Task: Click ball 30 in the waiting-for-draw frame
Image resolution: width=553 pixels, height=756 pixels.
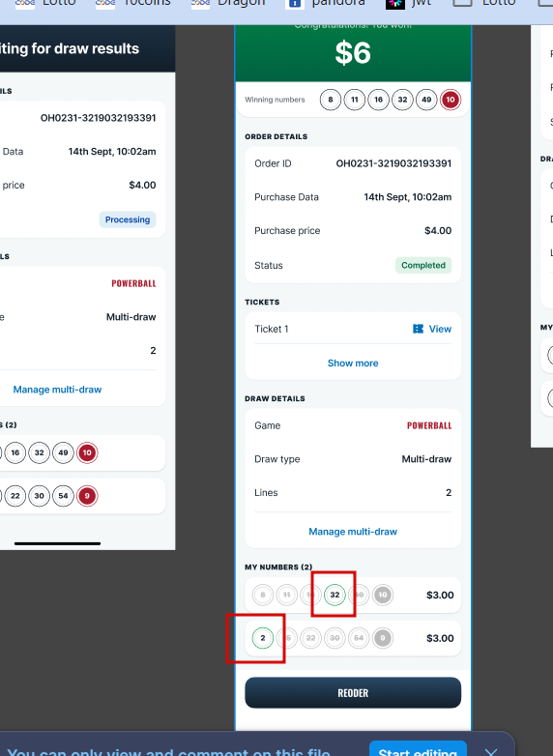Action: click(40, 496)
